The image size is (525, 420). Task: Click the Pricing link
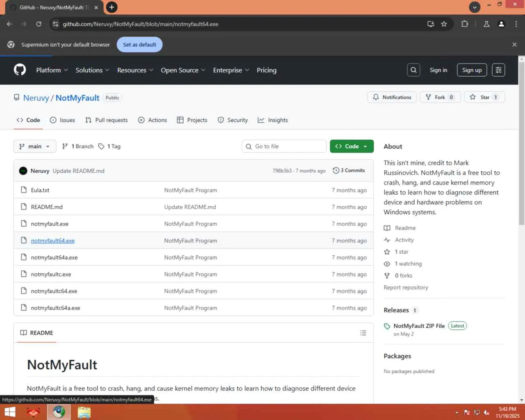click(x=267, y=70)
